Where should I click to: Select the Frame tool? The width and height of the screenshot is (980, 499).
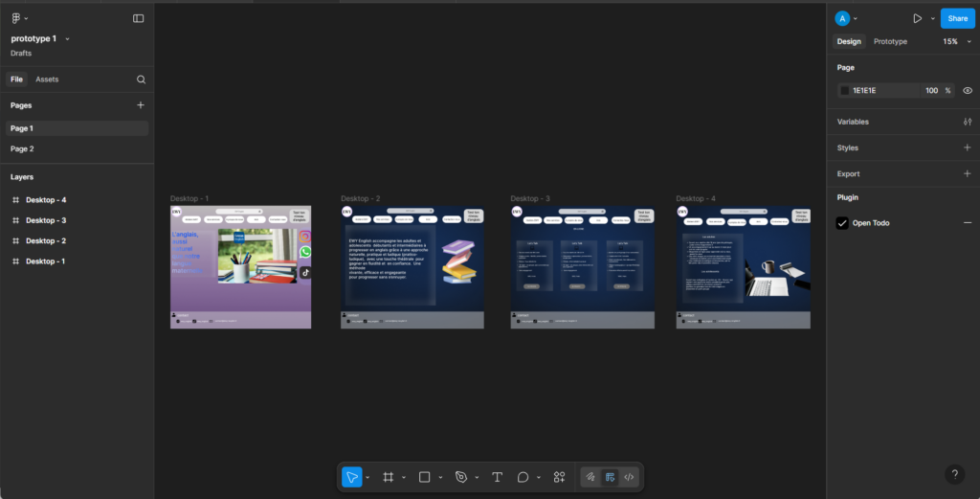pyautogui.click(x=389, y=477)
